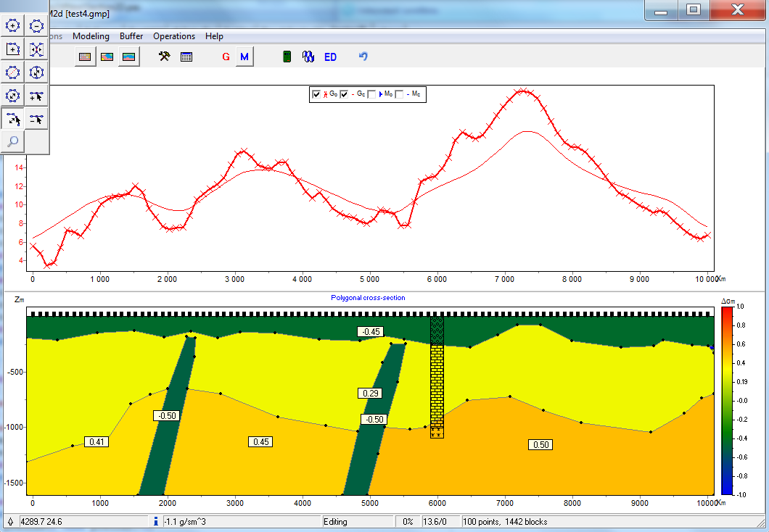
Task: Uncheck the Go observed gravity checkbox
Action: (x=316, y=95)
